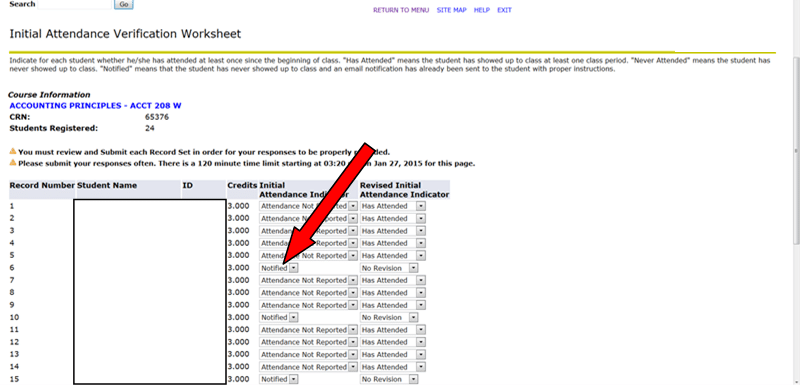Open the RETURN TO MENU link
The image size is (800, 385).
coord(401,10)
